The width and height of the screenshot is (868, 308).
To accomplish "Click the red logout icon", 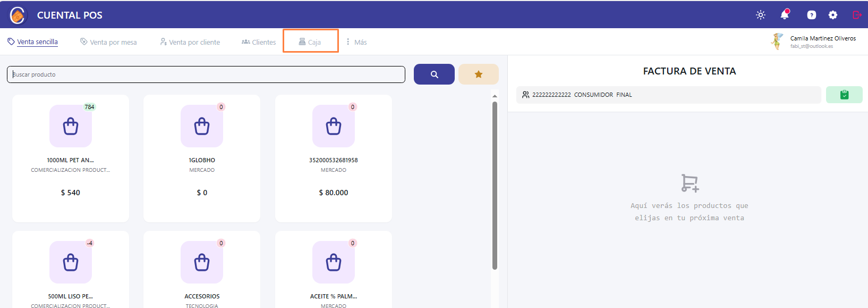I will pyautogui.click(x=857, y=15).
